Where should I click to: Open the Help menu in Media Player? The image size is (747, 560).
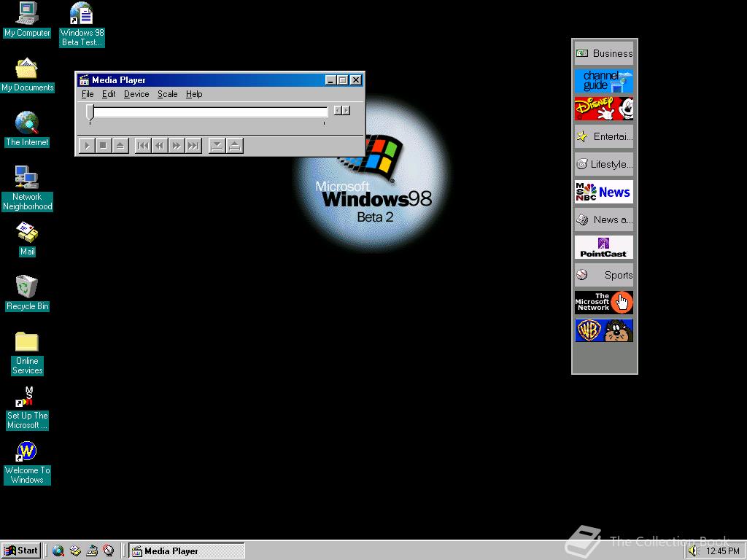coord(194,94)
